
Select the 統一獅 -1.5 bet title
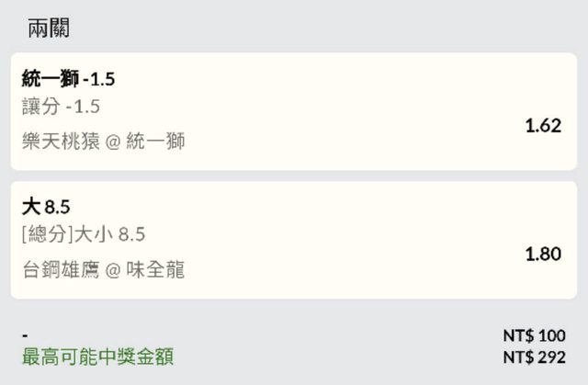(68, 79)
